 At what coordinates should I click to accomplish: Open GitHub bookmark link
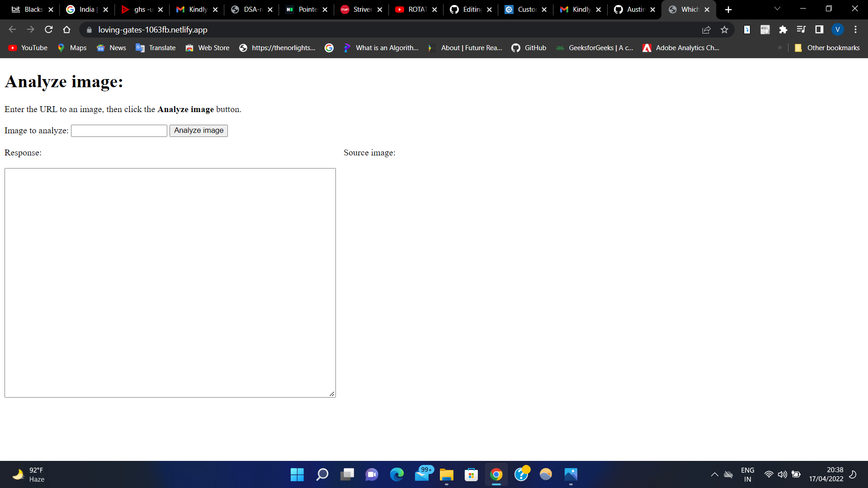(529, 48)
